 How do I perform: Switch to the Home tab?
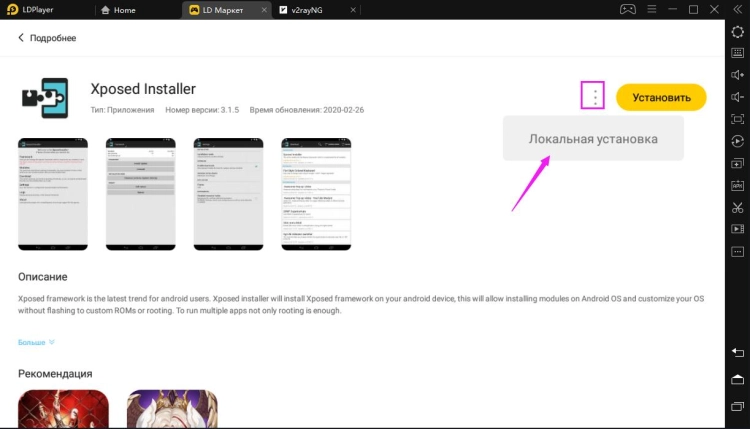pos(118,10)
